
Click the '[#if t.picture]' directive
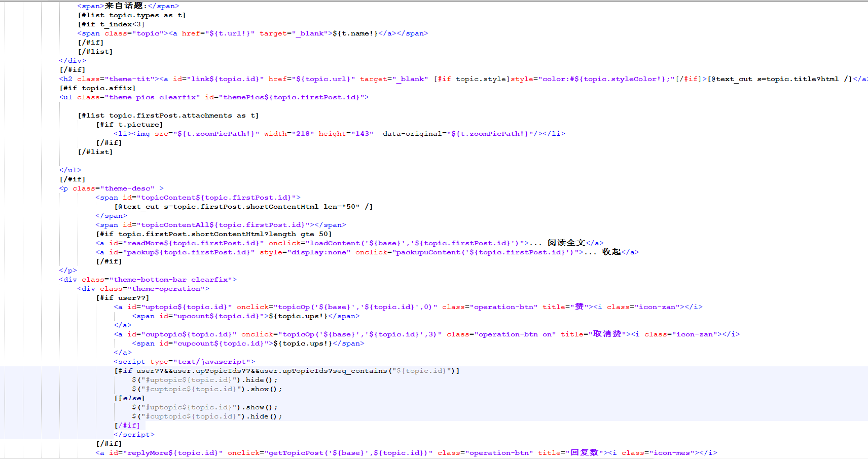[x=129, y=125]
